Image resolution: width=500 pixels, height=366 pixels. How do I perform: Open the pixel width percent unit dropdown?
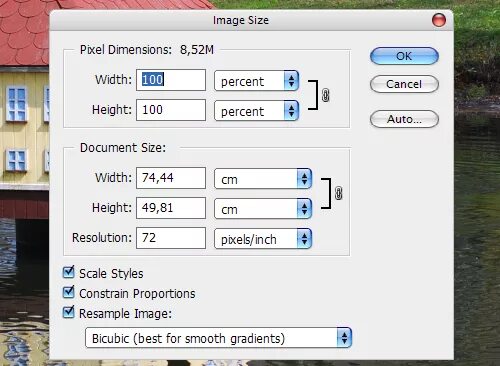pos(256,81)
